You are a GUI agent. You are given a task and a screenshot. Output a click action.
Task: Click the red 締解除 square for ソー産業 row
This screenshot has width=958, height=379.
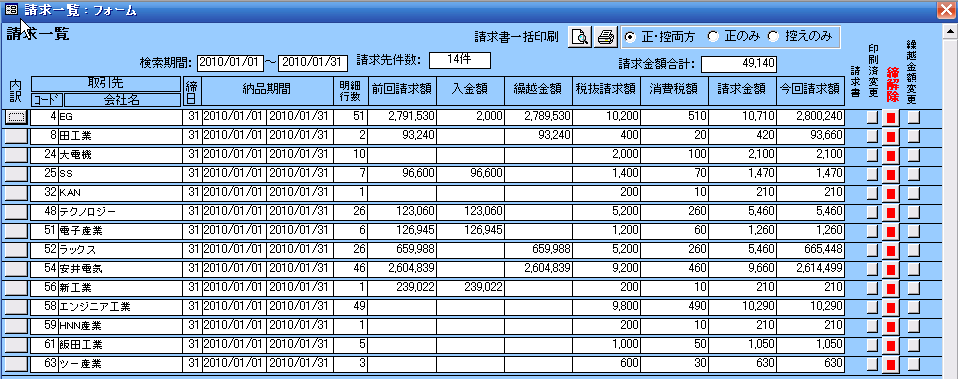(x=891, y=364)
